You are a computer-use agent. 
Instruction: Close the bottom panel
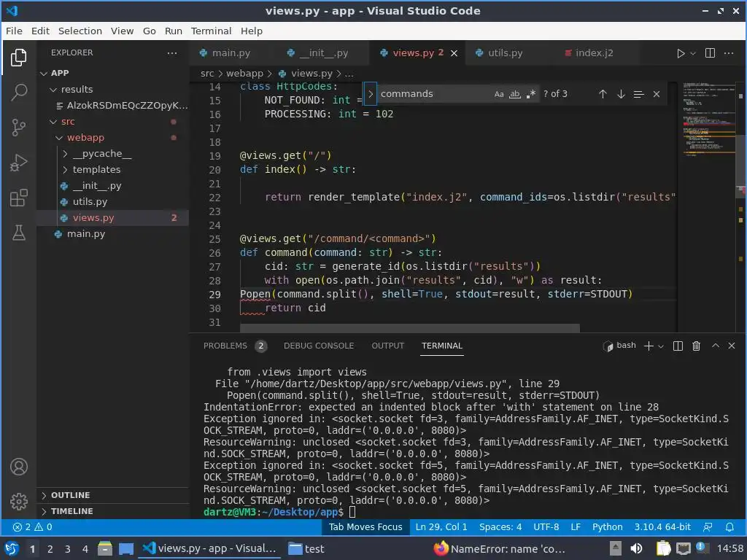tap(732, 346)
